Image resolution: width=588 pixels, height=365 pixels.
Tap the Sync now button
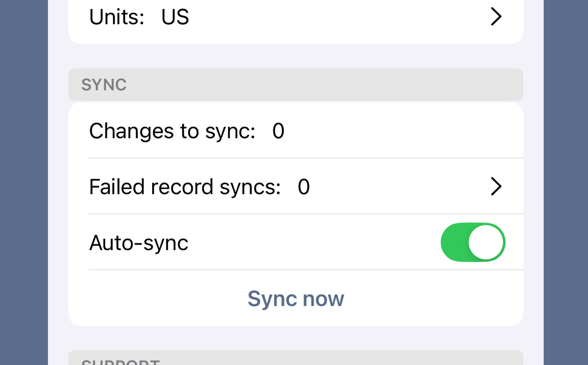tap(295, 299)
